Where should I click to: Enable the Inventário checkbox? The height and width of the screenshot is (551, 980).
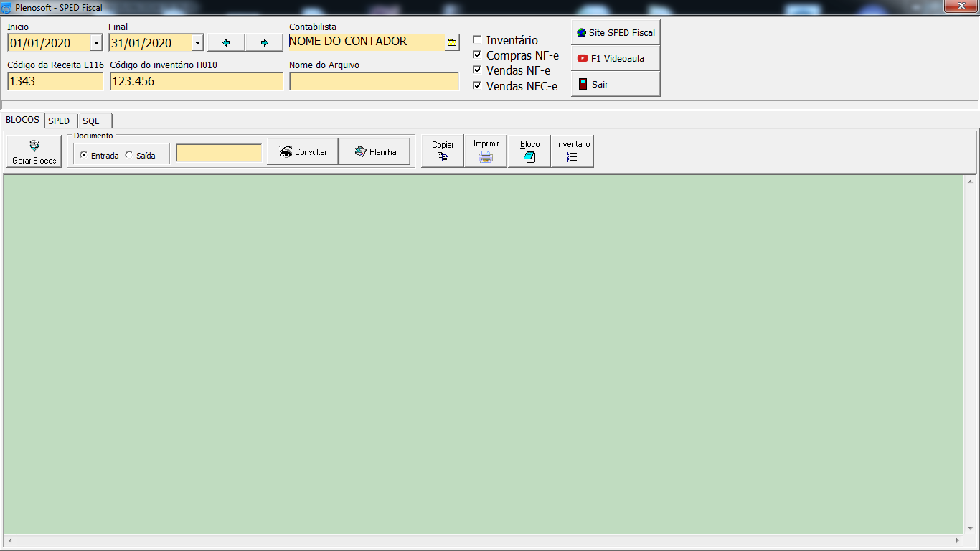tap(477, 40)
